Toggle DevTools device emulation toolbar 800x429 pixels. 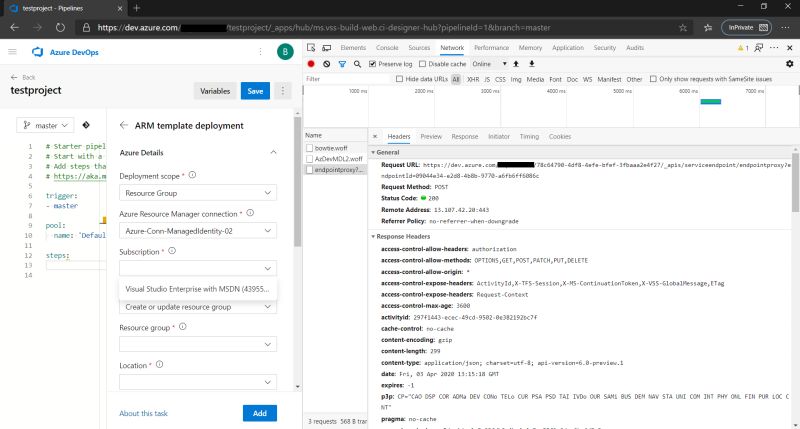tap(327, 47)
